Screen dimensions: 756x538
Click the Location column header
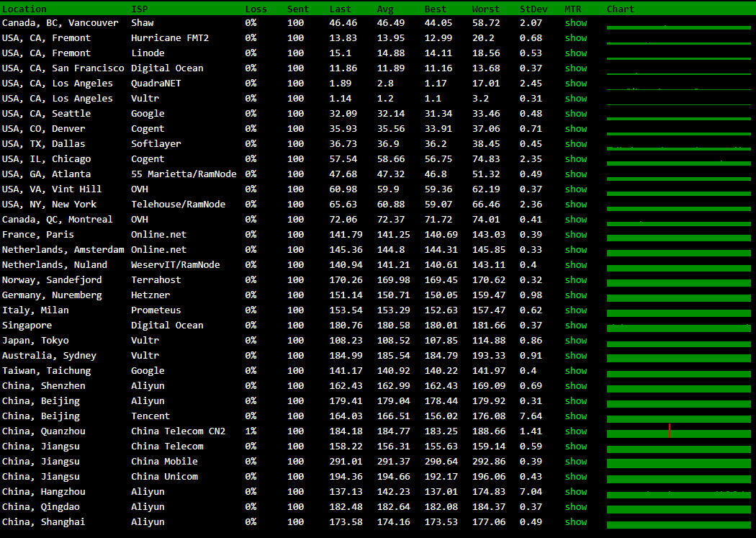click(24, 9)
